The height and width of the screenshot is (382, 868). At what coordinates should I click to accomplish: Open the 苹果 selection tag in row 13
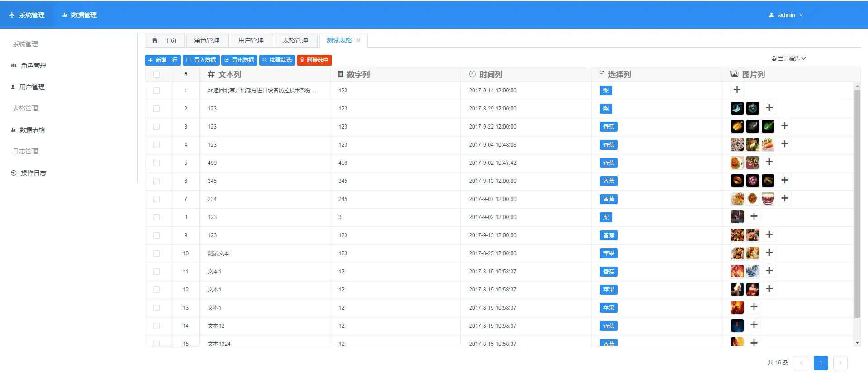[609, 308]
